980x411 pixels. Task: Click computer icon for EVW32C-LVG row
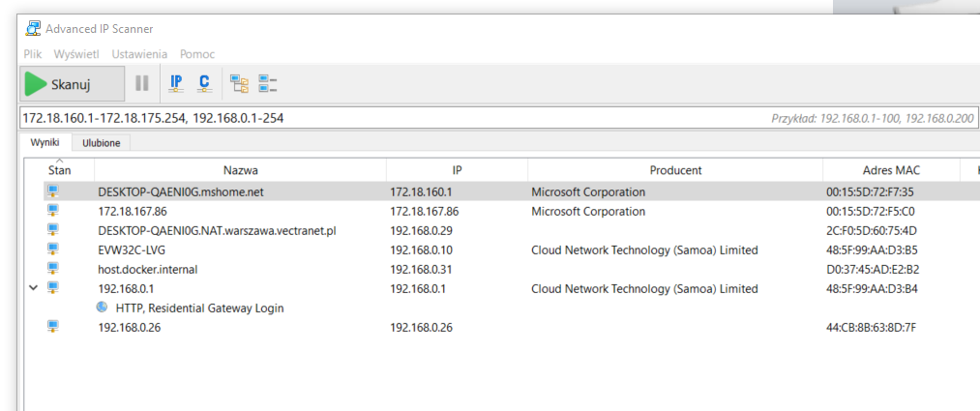[x=54, y=250]
